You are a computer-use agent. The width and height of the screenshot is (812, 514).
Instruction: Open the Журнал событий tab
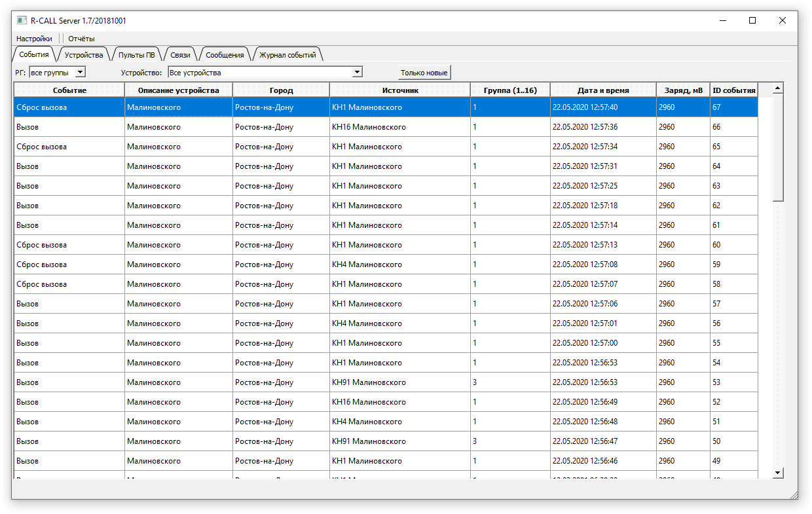287,55
